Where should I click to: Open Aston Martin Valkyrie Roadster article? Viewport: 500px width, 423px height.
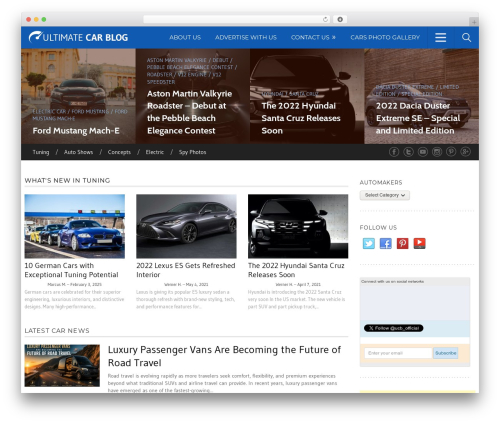[189, 112]
